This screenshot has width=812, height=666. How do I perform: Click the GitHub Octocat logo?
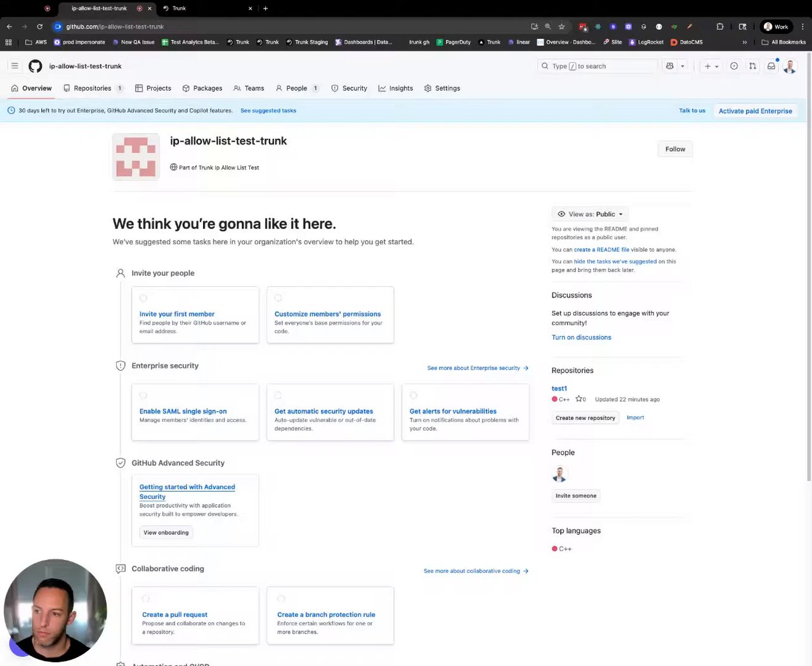tap(36, 66)
